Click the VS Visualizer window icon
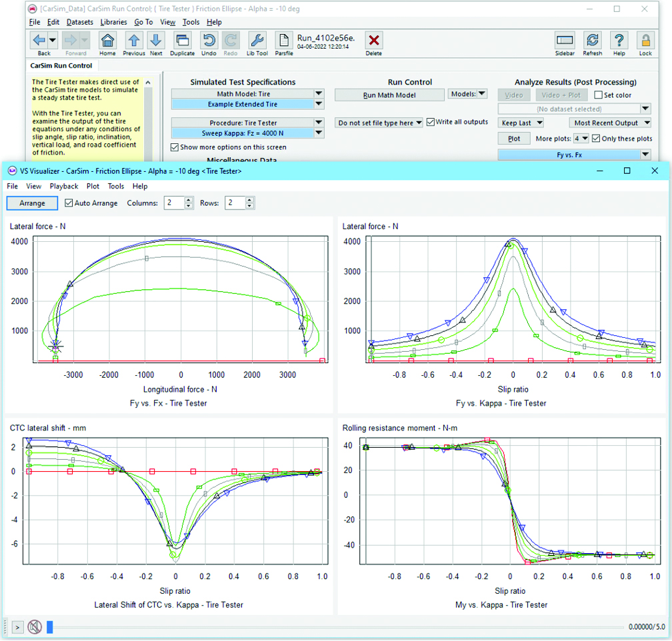Viewport: 672px width, 641px height. 13,171
